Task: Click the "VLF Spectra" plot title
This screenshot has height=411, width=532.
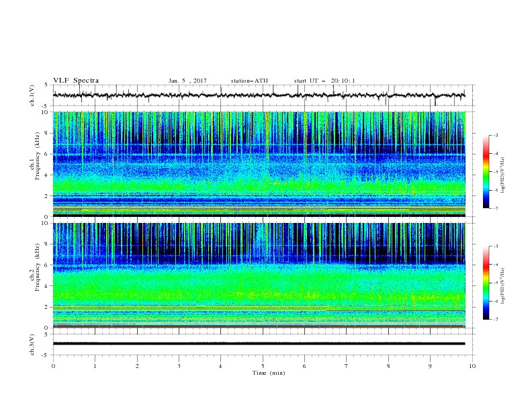Action: pyautogui.click(x=76, y=81)
